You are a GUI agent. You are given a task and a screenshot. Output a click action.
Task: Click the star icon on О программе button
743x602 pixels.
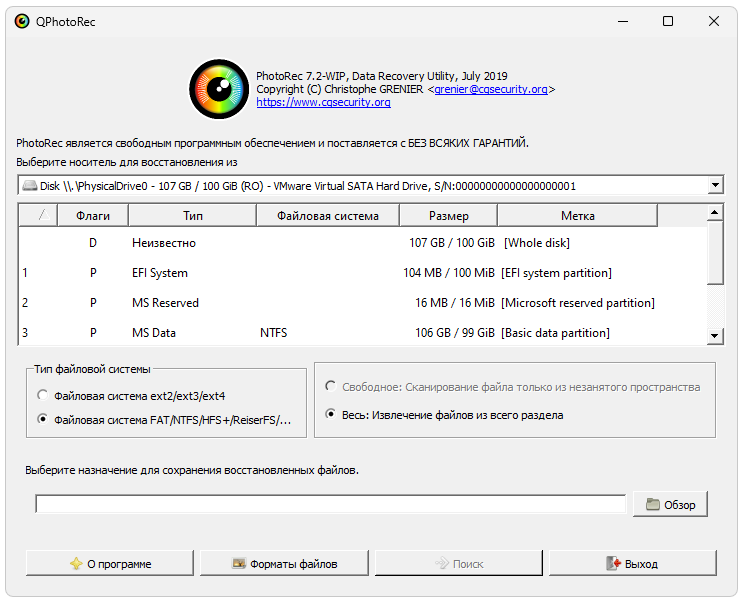[x=75, y=564]
